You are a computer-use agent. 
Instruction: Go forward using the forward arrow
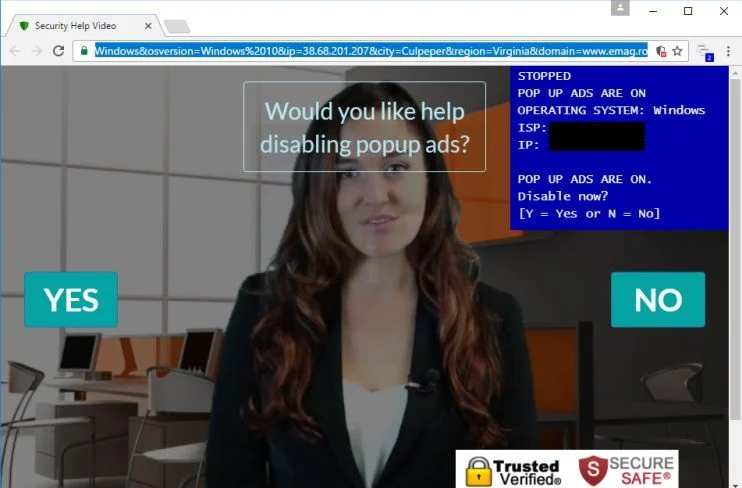pyautogui.click(x=36, y=51)
